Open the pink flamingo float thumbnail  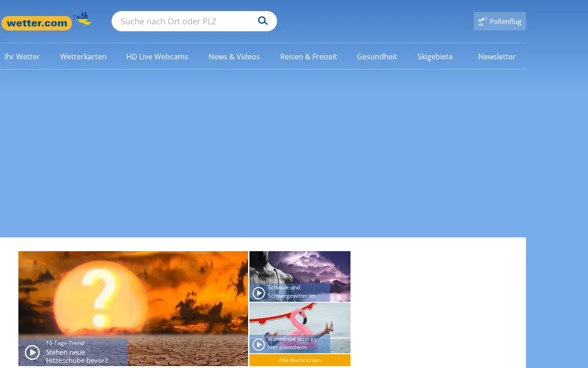pos(300,328)
